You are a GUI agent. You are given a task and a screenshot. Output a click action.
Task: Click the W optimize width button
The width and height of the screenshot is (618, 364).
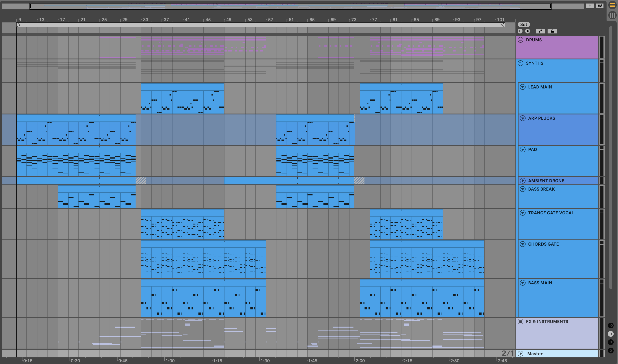(x=600, y=6)
